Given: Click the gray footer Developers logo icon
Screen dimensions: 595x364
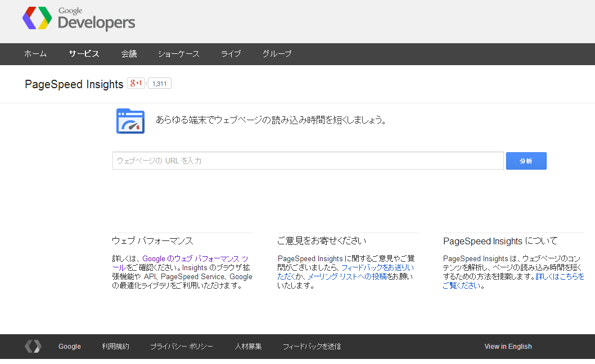Looking at the screenshot, I should (33, 347).
